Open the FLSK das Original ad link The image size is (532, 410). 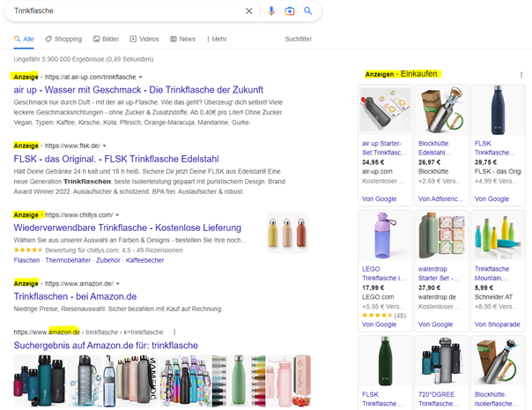pyautogui.click(x=116, y=159)
